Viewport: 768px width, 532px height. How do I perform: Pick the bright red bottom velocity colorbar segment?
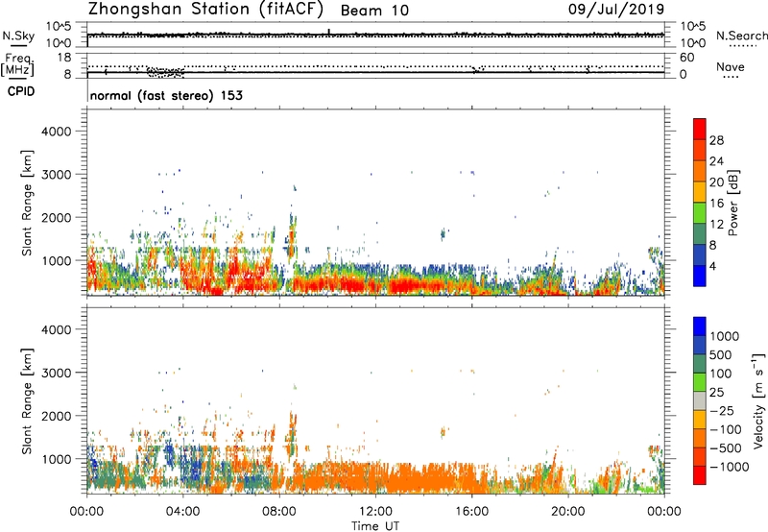tap(700, 475)
